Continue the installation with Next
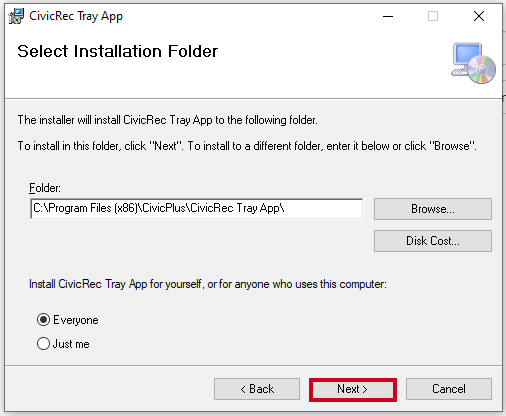506x416 pixels. [353, 389]
